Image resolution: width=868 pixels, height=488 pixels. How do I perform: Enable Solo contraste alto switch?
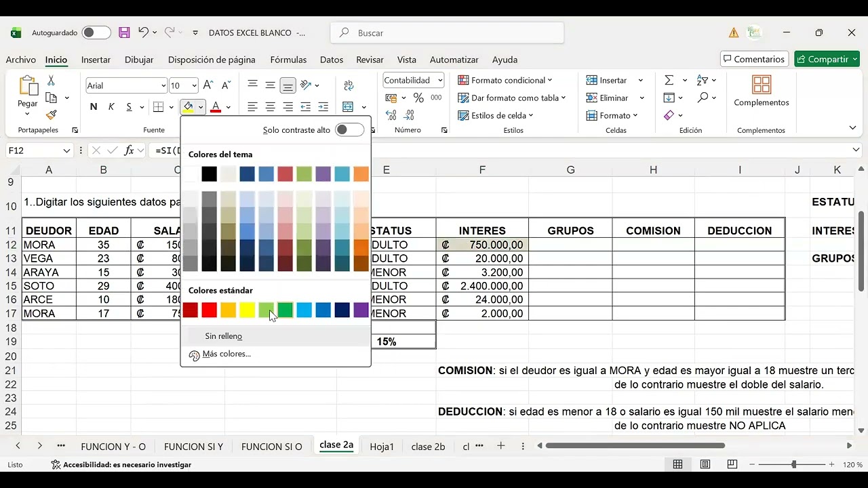click(350, 129)
